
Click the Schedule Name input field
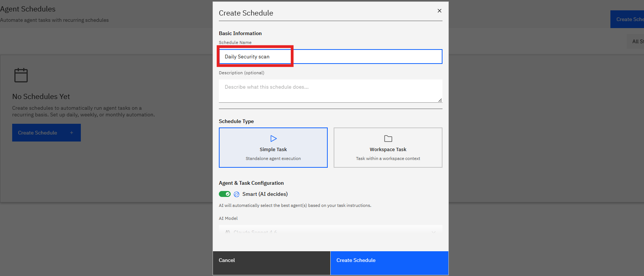(x=330, y=57)
